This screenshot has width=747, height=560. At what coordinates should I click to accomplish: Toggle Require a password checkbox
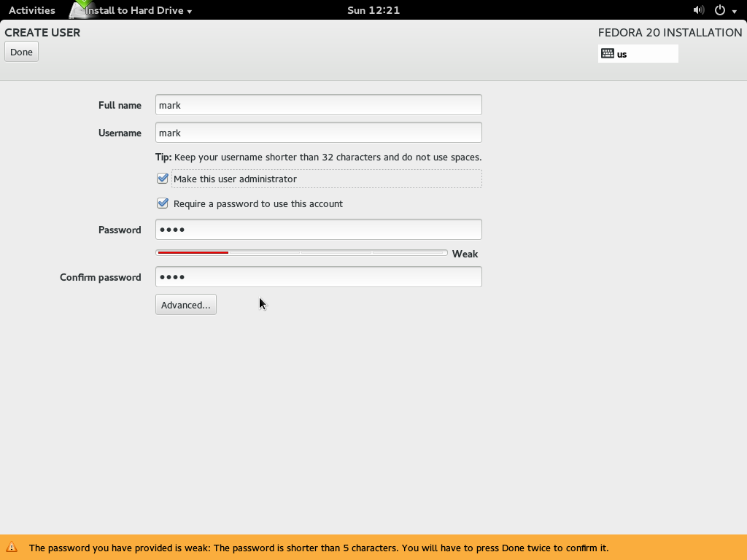pos(163,203)
